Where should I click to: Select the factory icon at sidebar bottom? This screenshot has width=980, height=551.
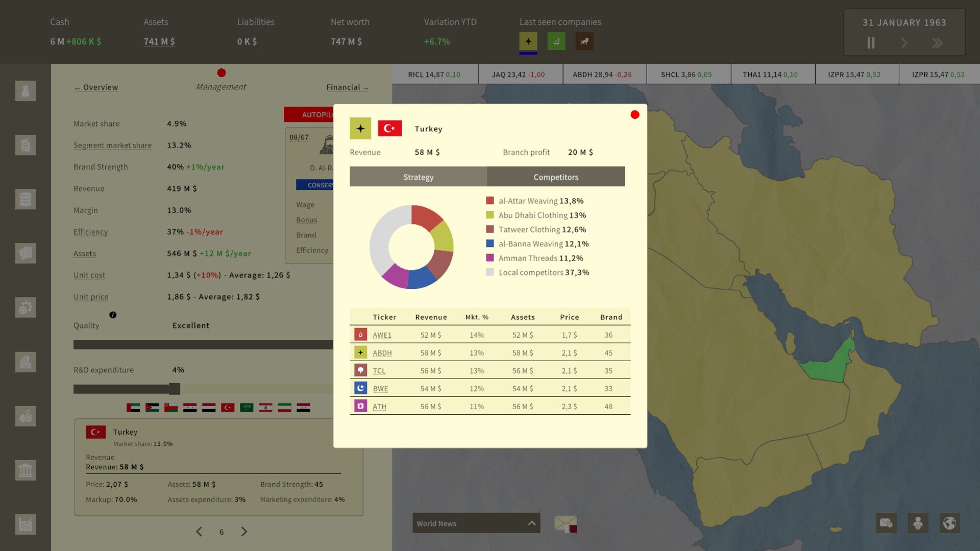(x=26, y=524)
